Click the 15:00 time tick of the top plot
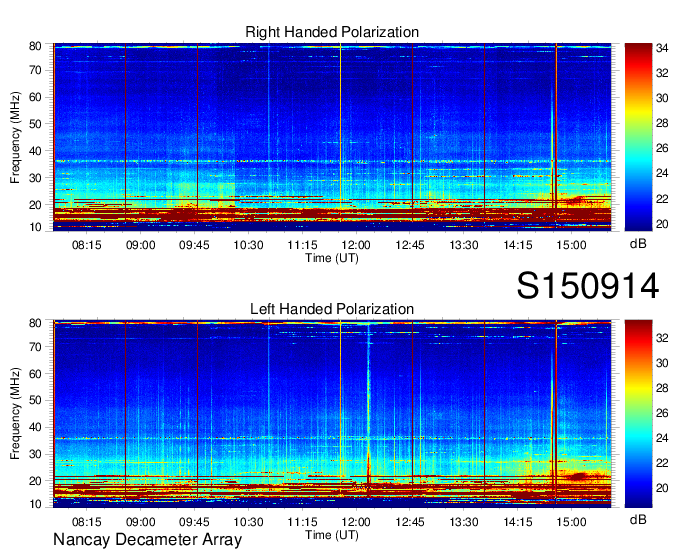 572,245
